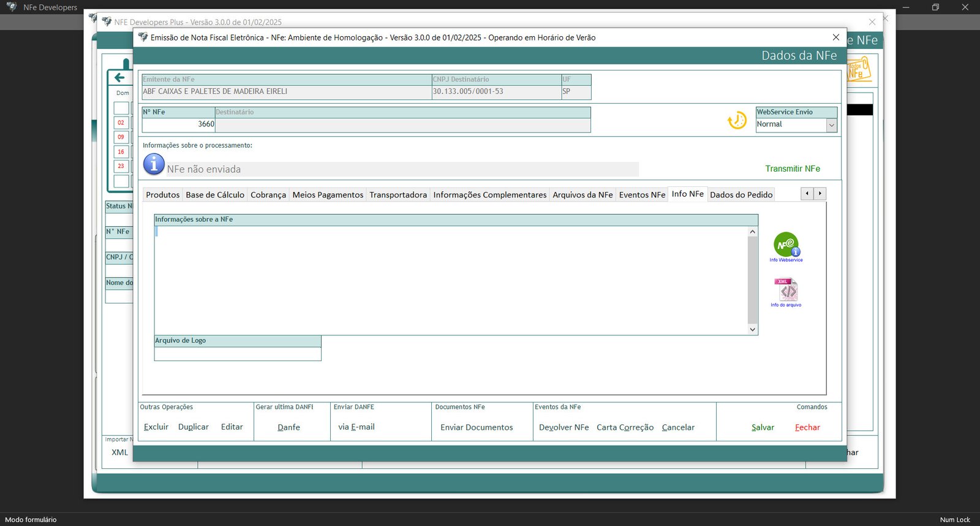Click the clock history icon beside WebService Envio

[x=737, y=120]
